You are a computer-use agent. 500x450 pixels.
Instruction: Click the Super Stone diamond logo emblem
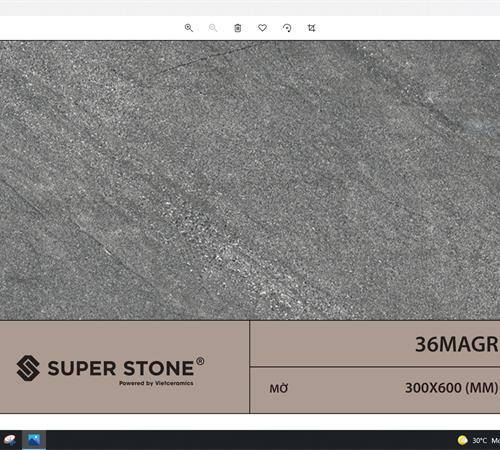[28, 368]
